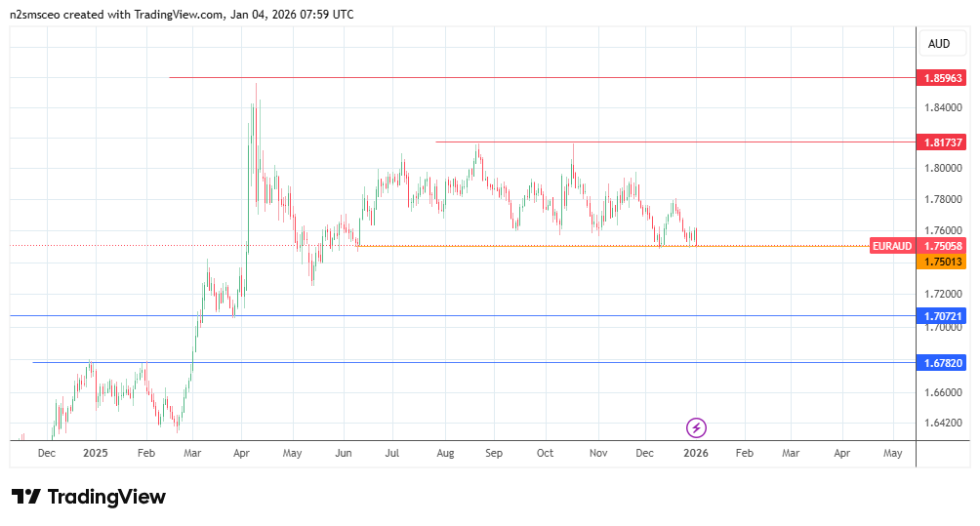Click the 1.81737 resistance price label

coord(943,142)
